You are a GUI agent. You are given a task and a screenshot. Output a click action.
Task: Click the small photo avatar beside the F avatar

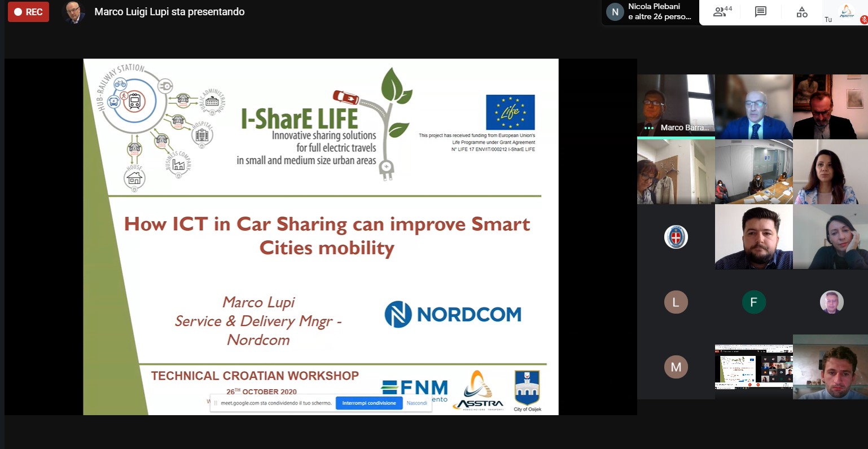coord(831,302)
